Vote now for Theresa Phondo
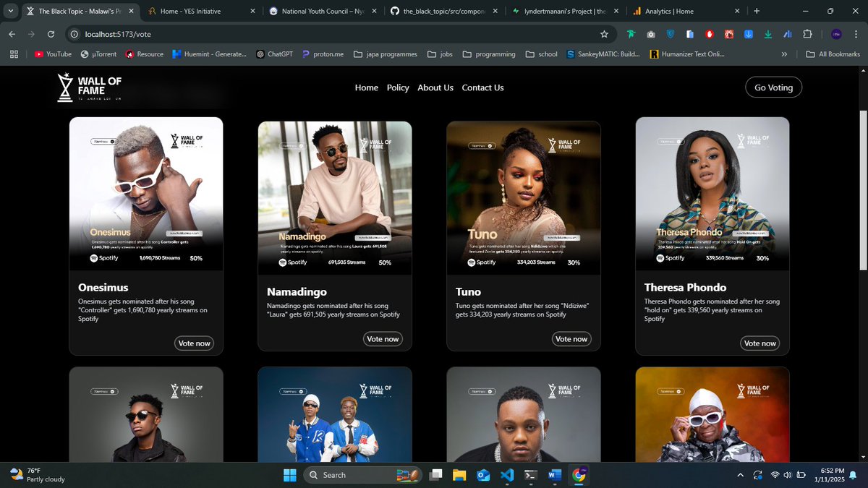Screen dimensions: 868x488 (x=760, y=343)
